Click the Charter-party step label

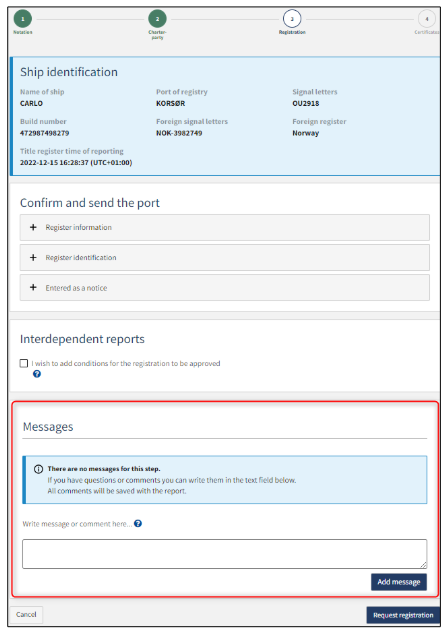pos(157,35)
